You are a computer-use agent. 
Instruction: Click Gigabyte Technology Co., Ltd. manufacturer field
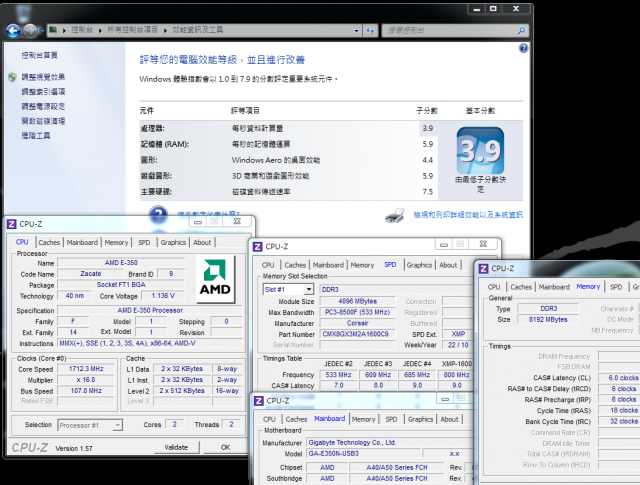(x=390, y=443)
